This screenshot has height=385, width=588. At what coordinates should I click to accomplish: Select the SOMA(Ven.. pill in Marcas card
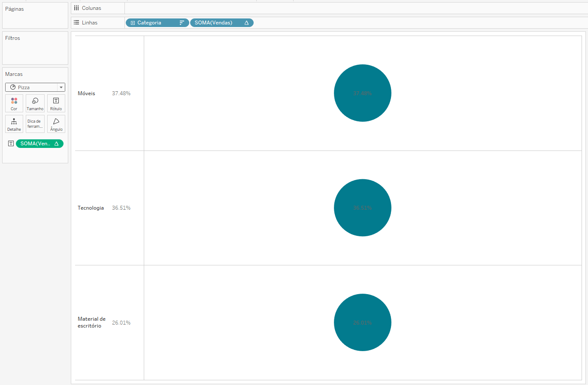[36, 144]
